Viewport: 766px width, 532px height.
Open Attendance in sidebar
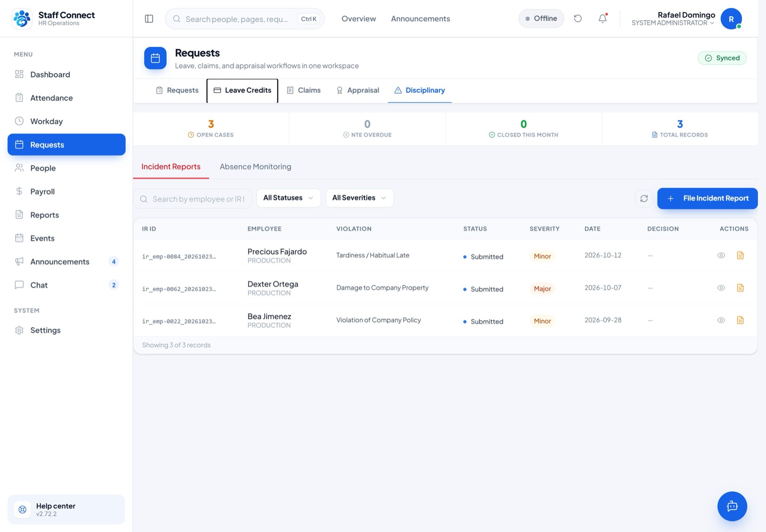pyautogui.click(x=67, y=98)
